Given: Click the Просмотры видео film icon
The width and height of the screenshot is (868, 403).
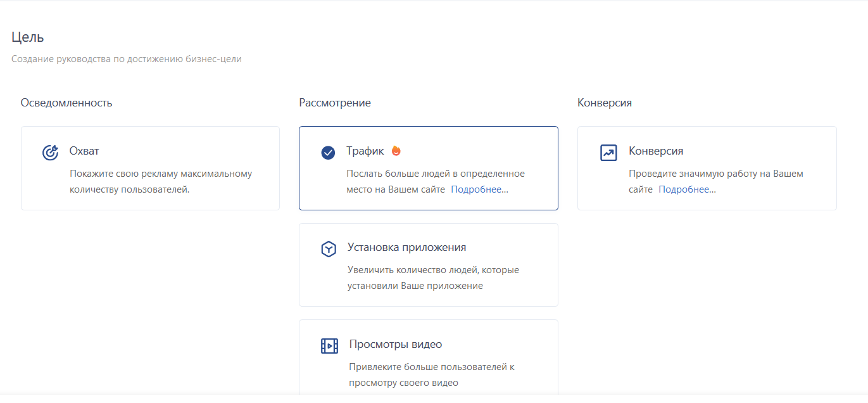Looking at the screenshot, I should pos(329,346).
